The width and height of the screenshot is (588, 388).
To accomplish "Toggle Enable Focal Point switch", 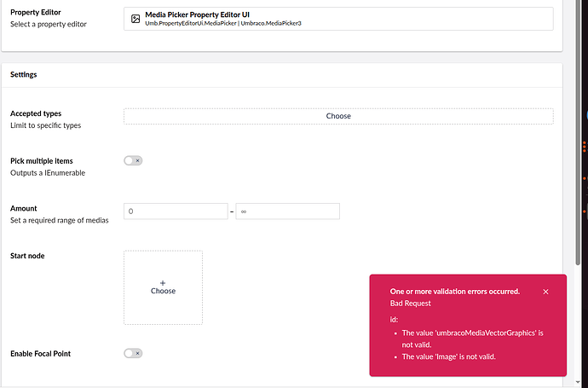I will tap(133, 354).
